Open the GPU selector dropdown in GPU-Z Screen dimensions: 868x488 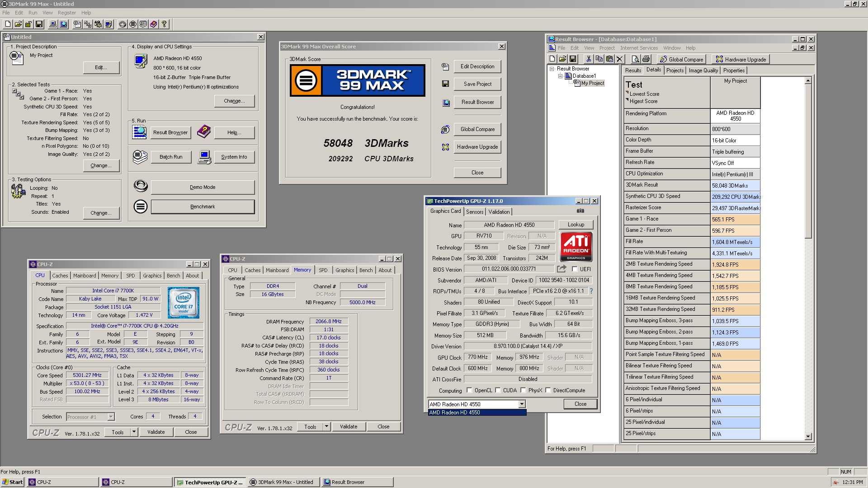[522, 404]
